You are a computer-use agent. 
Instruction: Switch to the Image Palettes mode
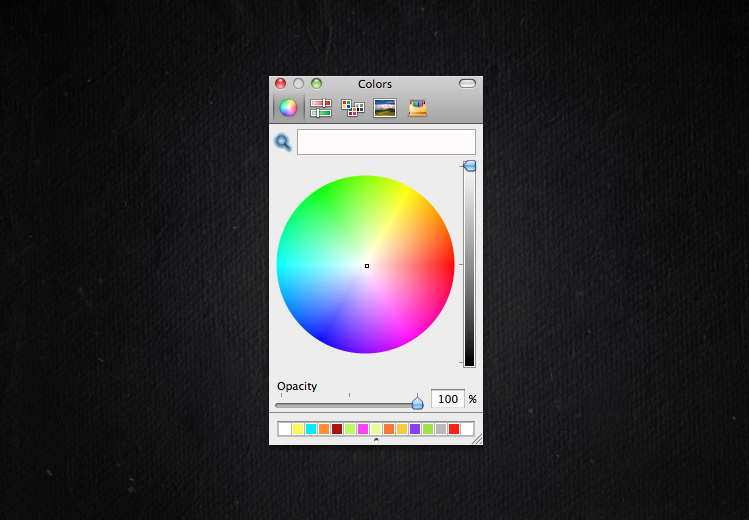click(385, 108)
